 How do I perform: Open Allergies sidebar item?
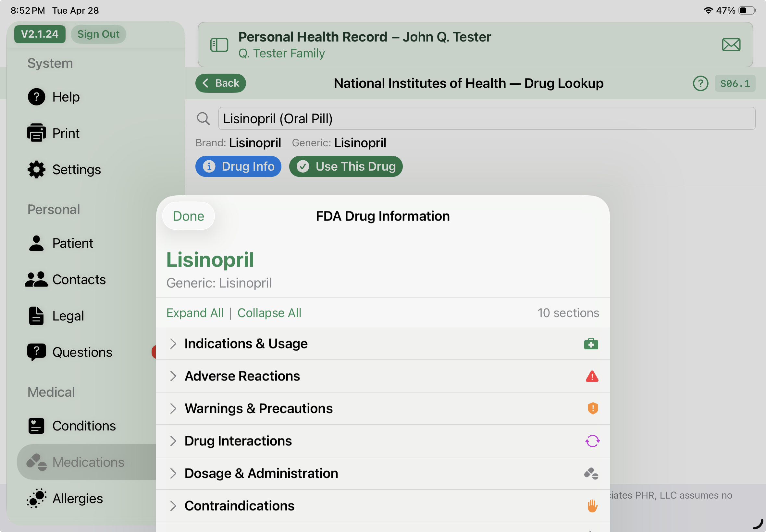point(78,498)
